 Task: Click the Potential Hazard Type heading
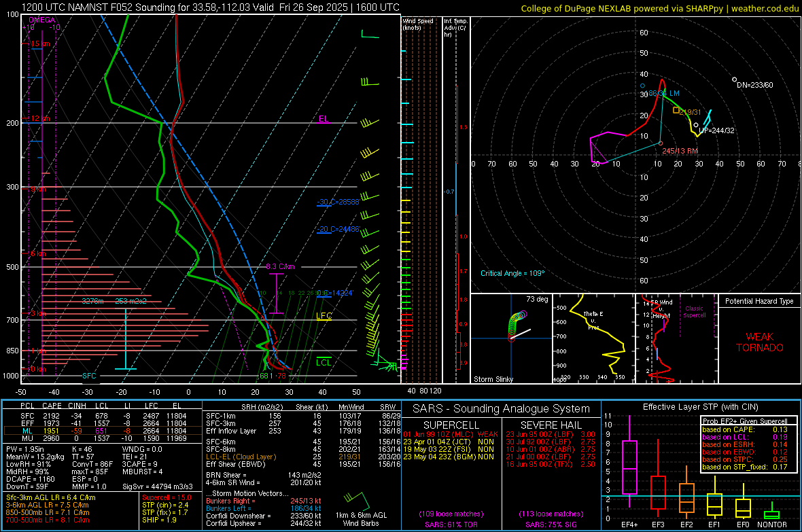759,301
